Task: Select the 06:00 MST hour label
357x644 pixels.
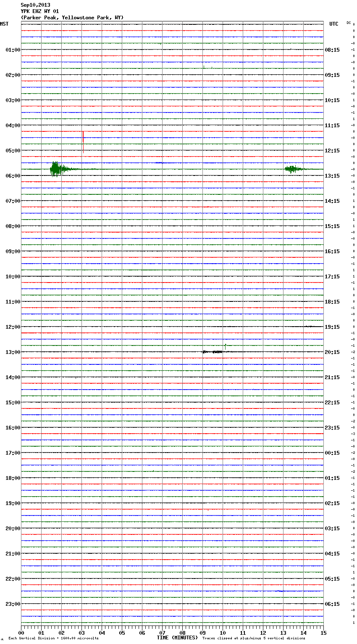Action: click(13, 176)
